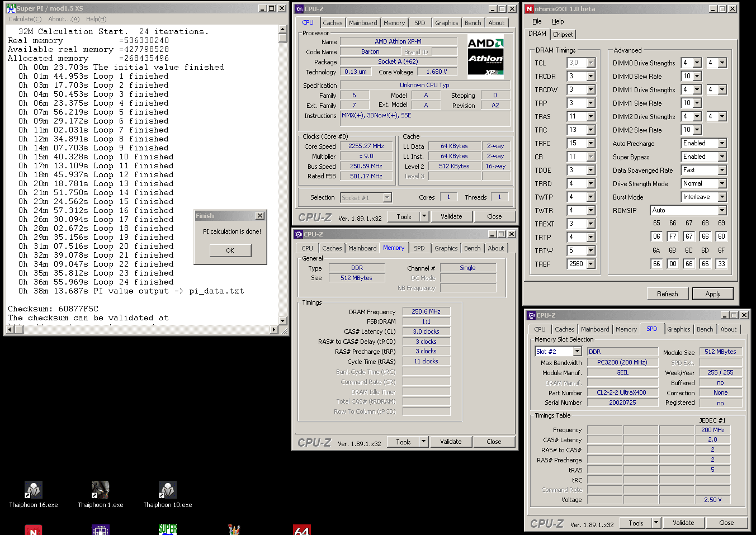Viewport: 756px width, 535px height.
Task: Switch to Caches tab in the top CPU-Z window
Action: pyautogui.click(x=332, y=23)
